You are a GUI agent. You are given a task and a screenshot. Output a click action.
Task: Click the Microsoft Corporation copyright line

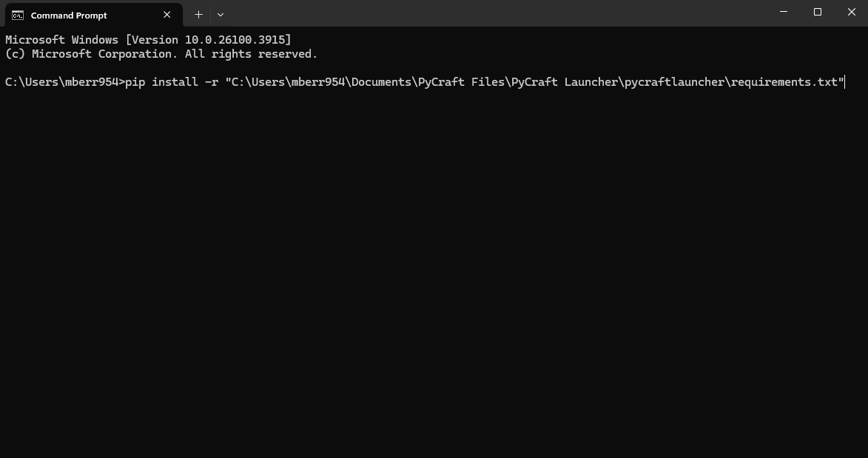[161, 54]
